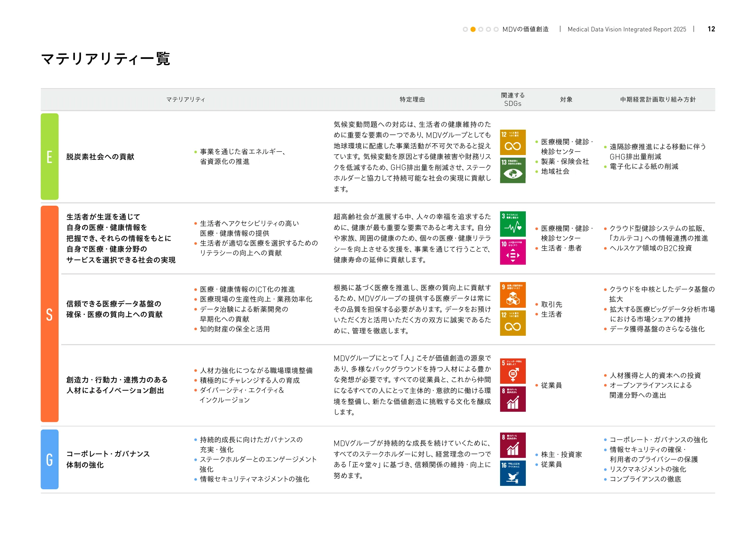Click the 中期経営計画取り組み方針 column header
The width and height of the screenshot is (756, 535).
[658, 99]
